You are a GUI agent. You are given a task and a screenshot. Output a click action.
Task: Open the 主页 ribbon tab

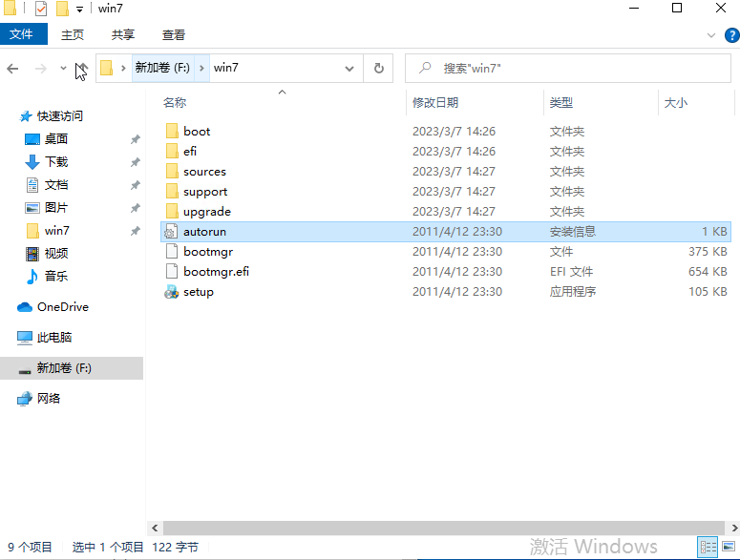[73, 35]
